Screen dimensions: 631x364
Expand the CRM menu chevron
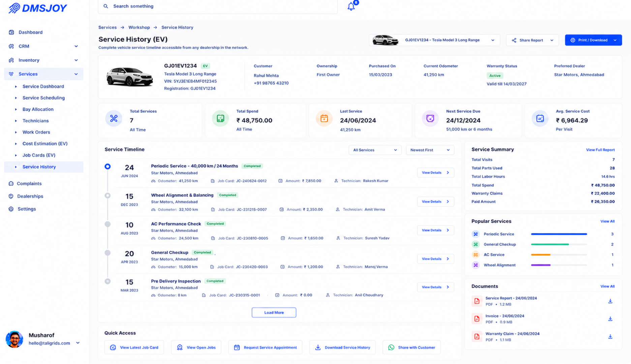click(x=76, y=46)
